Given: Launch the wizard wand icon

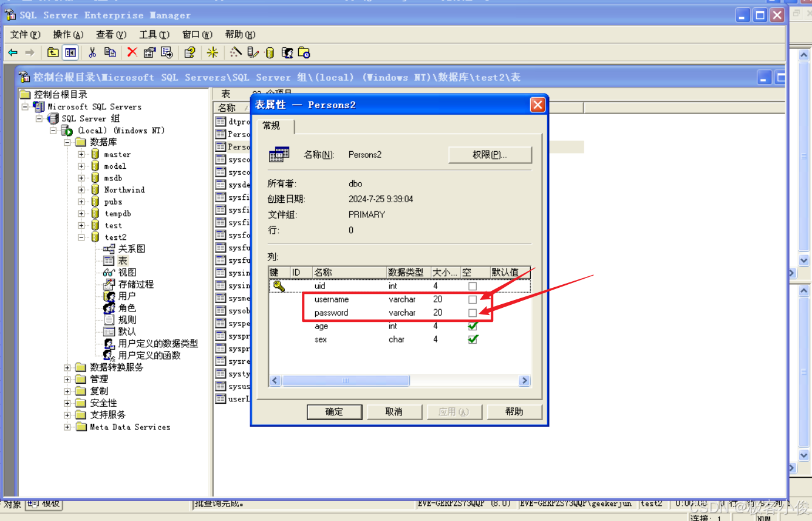Looking at the screenshot, I should click(x=235, y=53).
